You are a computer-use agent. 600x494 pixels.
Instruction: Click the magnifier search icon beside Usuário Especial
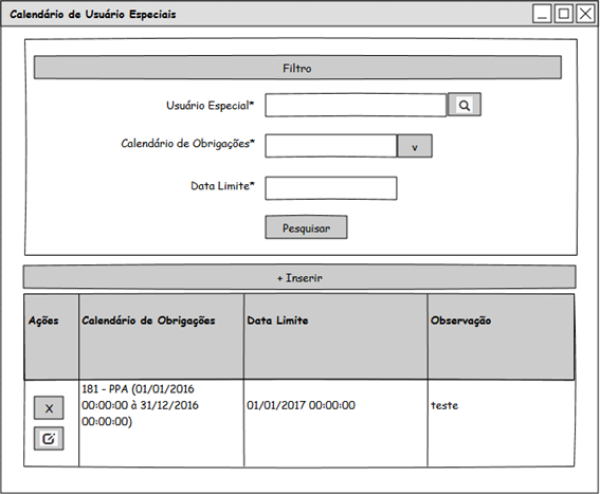click(464, 105)
